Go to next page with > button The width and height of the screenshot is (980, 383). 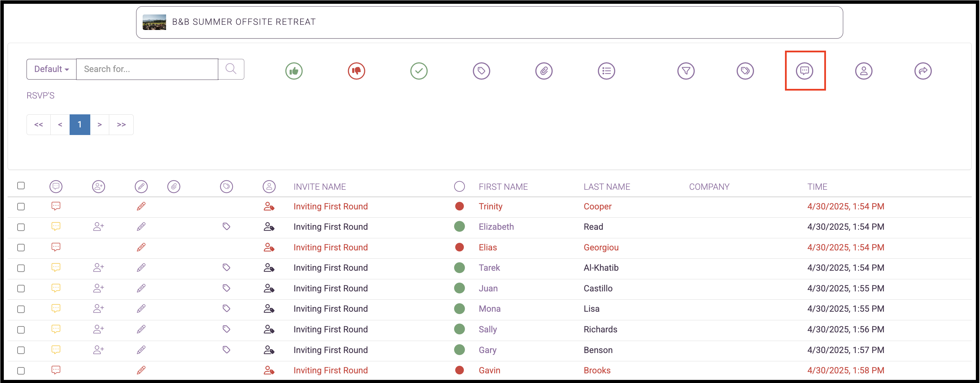(100, 125)
